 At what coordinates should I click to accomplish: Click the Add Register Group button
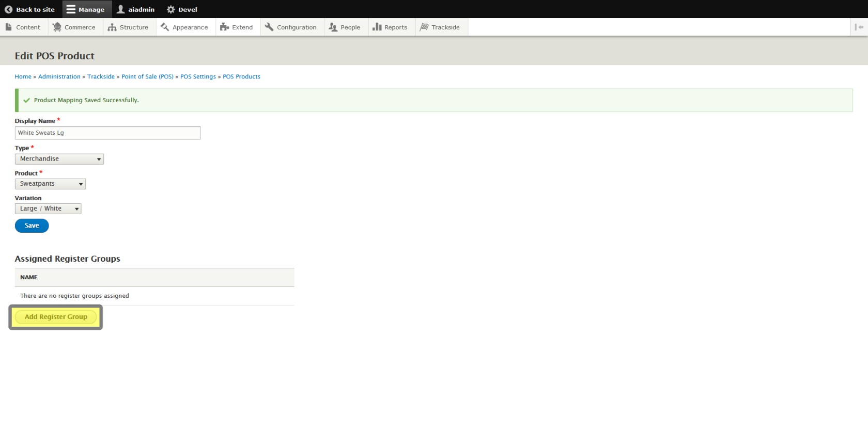(56, 317)
